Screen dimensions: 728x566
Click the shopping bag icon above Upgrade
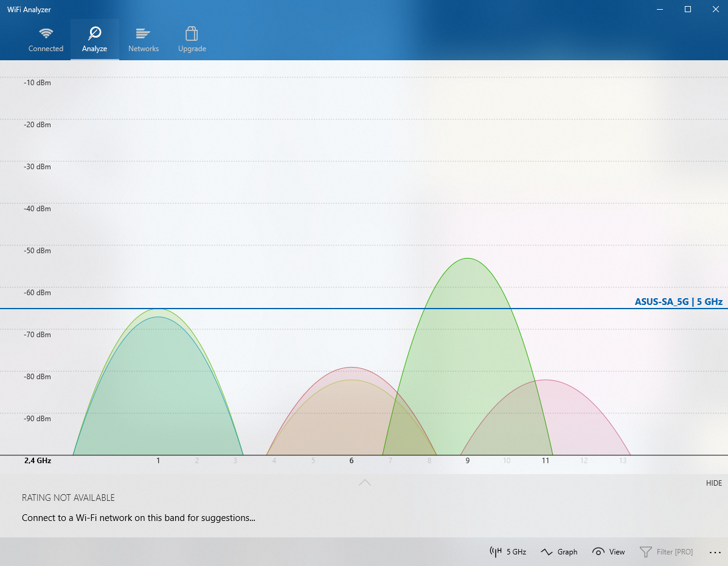(x=192, y=33)
